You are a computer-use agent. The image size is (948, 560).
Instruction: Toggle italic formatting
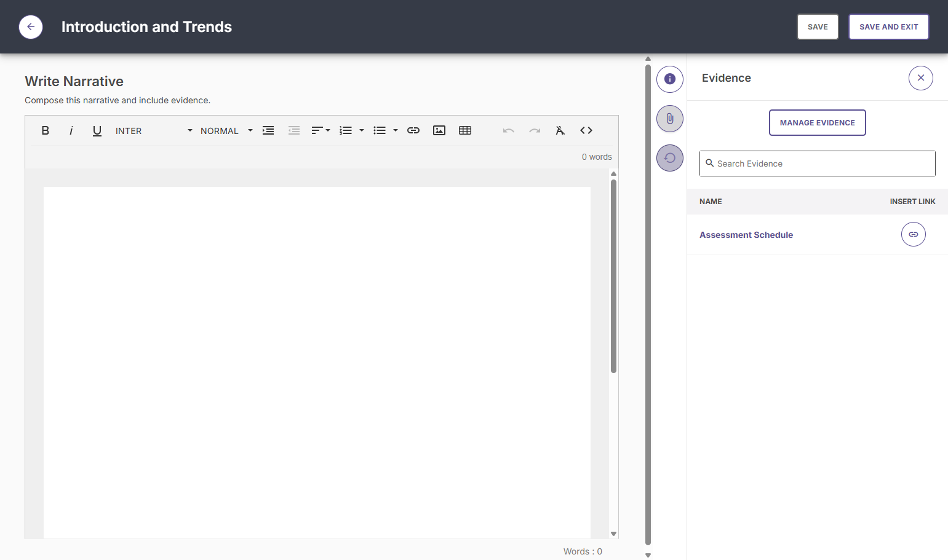pyautogui.click(x=71, y=130)
